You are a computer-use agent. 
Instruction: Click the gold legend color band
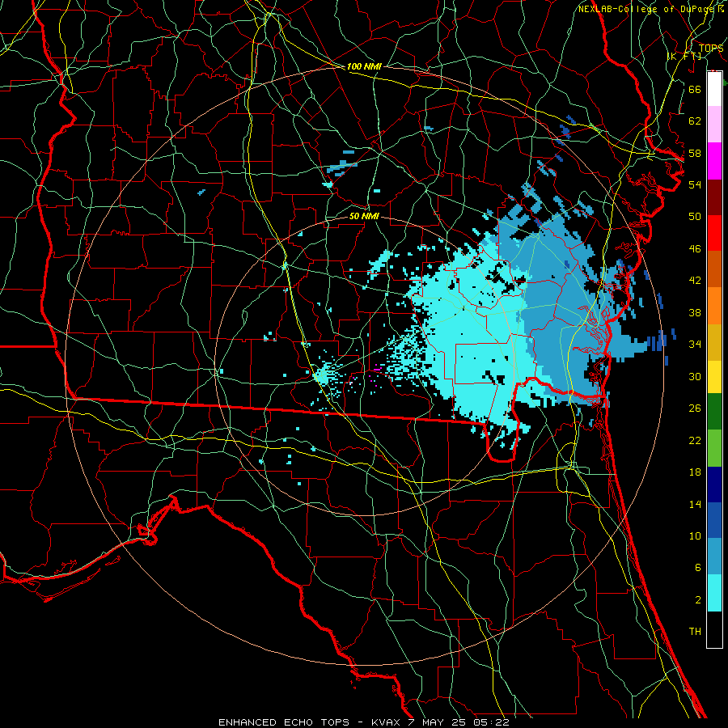pos(714,342)
